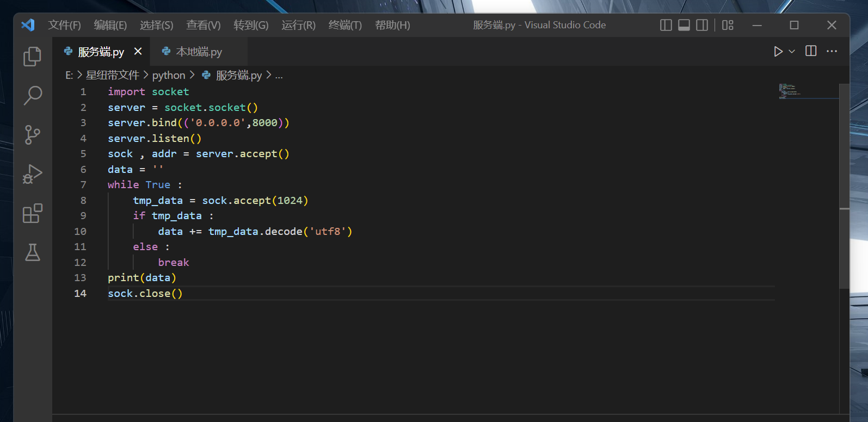The width and height of the screenshot is (868, 422).
Task: Open the editor More Actions menu
Action: [832, 51]
